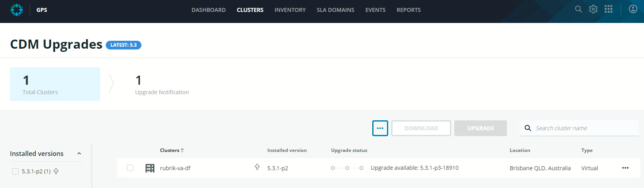
Task: Select the rubrik-va-df row checkbox
Action: point(130,168)
